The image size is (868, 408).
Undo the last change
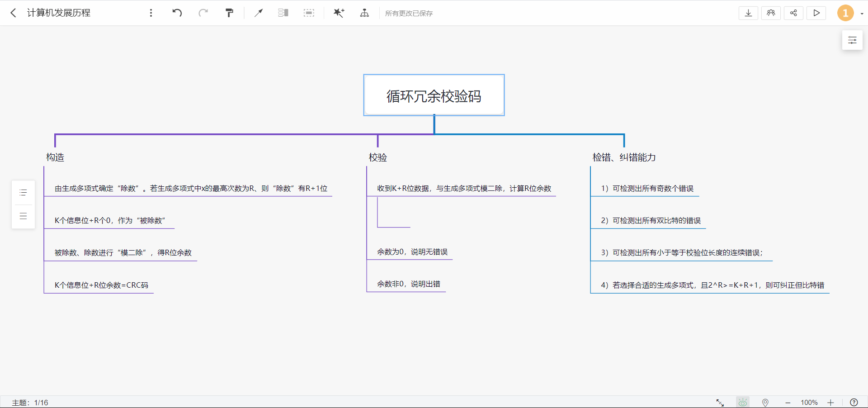tap(177, 13)
